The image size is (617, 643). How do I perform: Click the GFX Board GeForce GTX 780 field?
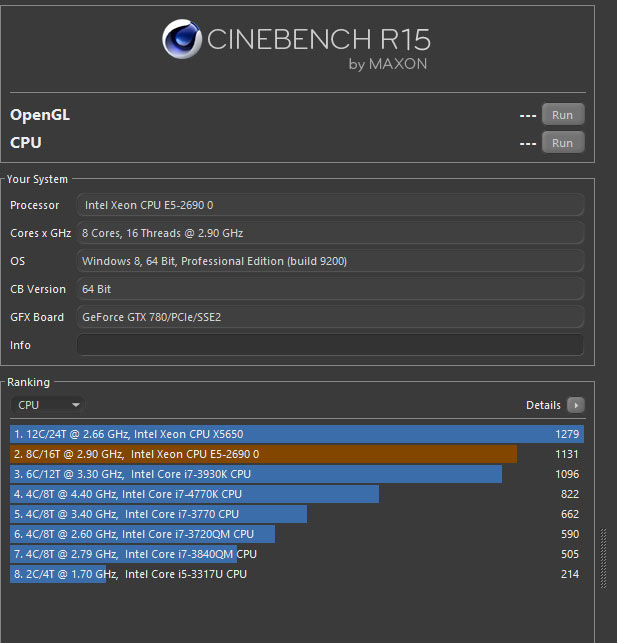pyautogui.click(x=330, y=317)
